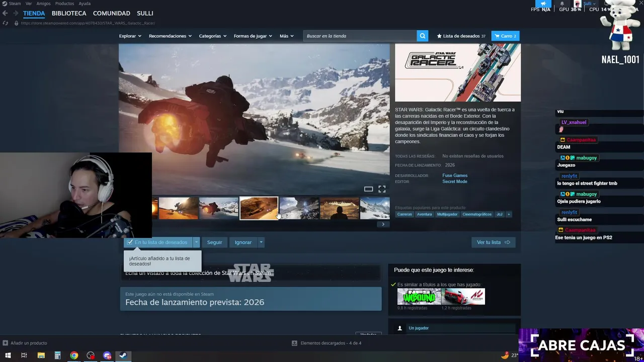644x362 pixels.
Task: Click the Aventura tag
Action: 424,214
